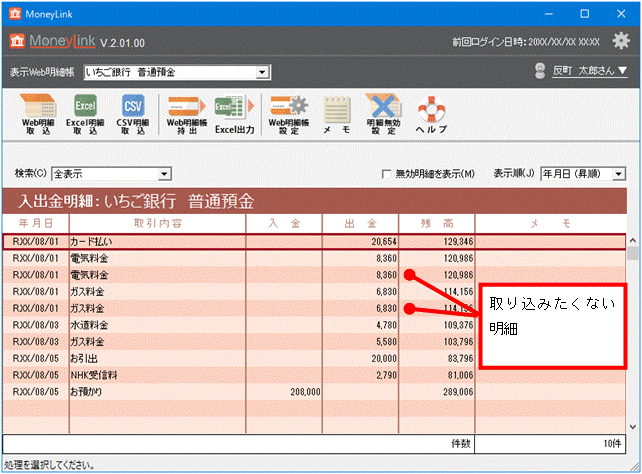Click the table scrollbar down arrow
The image size is (642, 474).
(633, 427)
